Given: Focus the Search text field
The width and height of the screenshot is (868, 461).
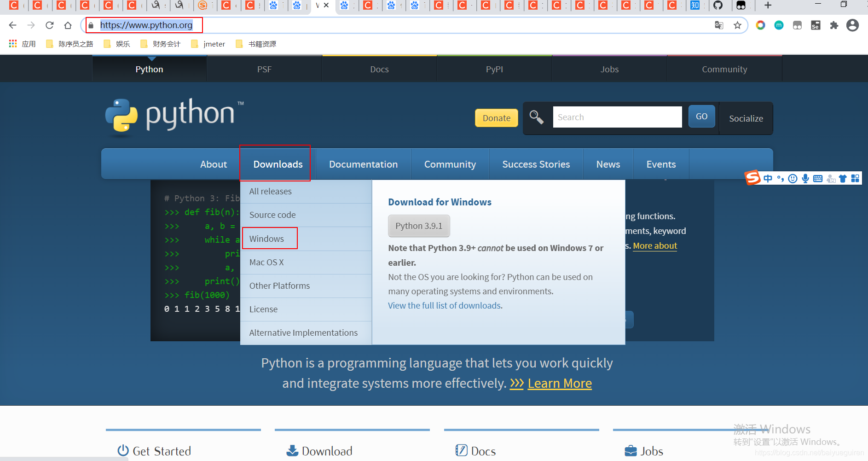Looking at the screenshot, I should pos(617,117).
